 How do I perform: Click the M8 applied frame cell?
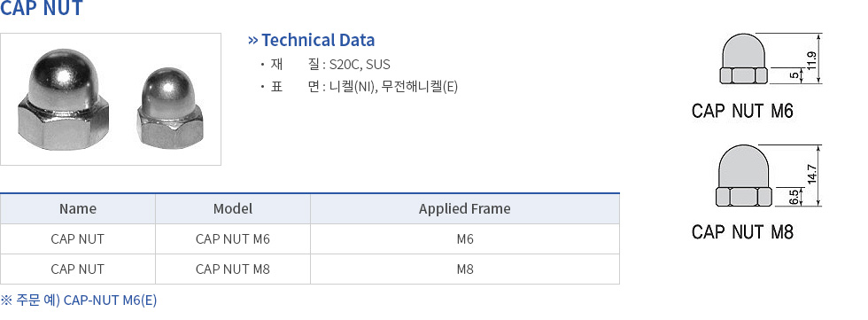pos(464,269)
